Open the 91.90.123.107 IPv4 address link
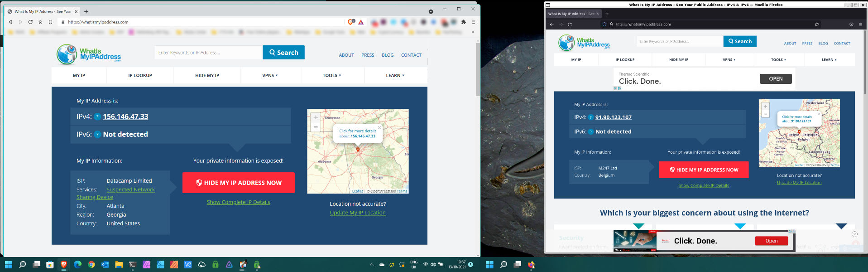 pos(613,117)
